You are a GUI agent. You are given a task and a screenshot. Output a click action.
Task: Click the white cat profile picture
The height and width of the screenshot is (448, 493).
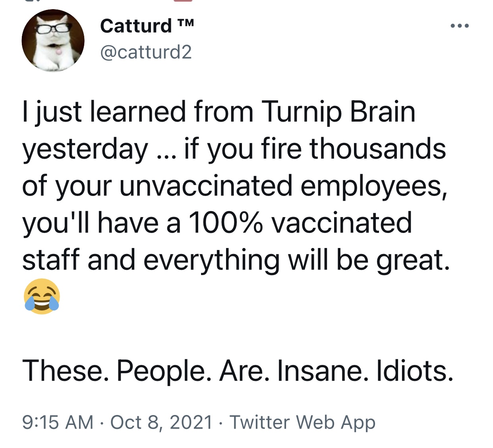point(53,41)
